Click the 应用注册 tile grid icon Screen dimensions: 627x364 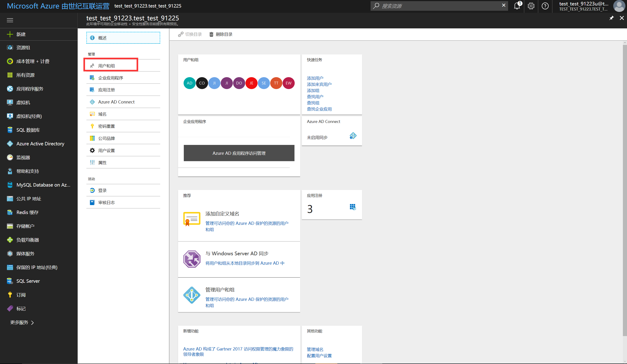[x=352, y=207]
